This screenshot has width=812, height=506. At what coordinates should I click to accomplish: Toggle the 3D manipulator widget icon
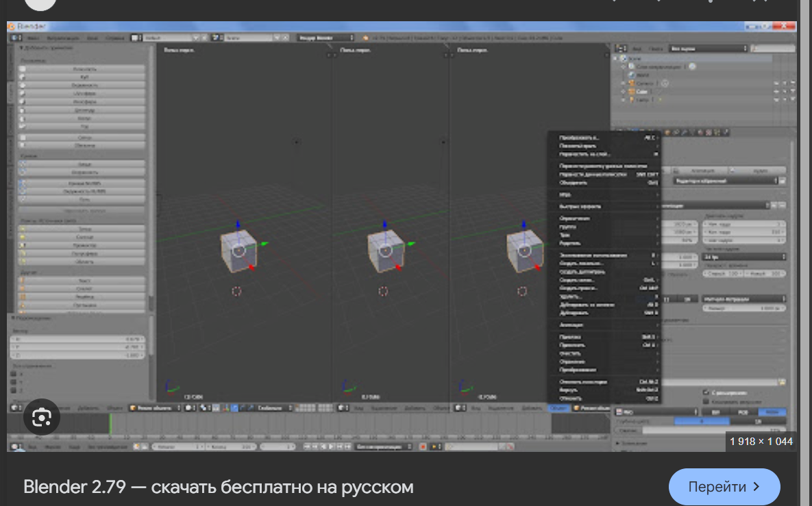click(x=226, y=408)
